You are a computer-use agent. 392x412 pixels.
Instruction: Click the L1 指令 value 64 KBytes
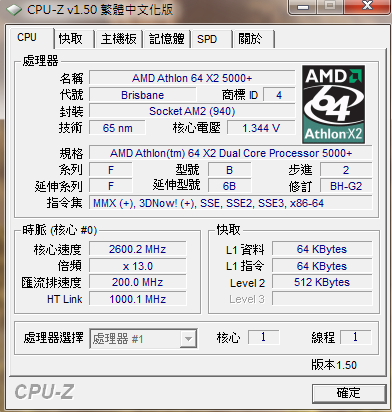(322, 266)
